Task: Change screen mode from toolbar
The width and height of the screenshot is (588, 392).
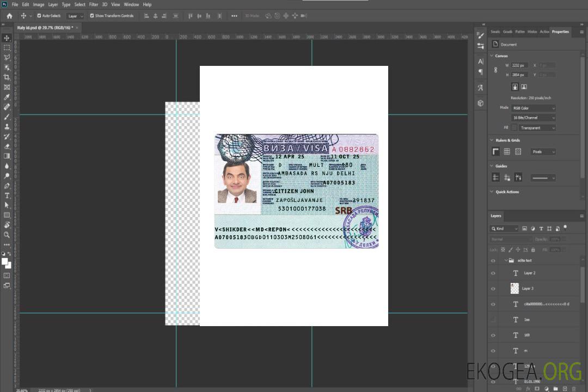Action: point(7,285)
